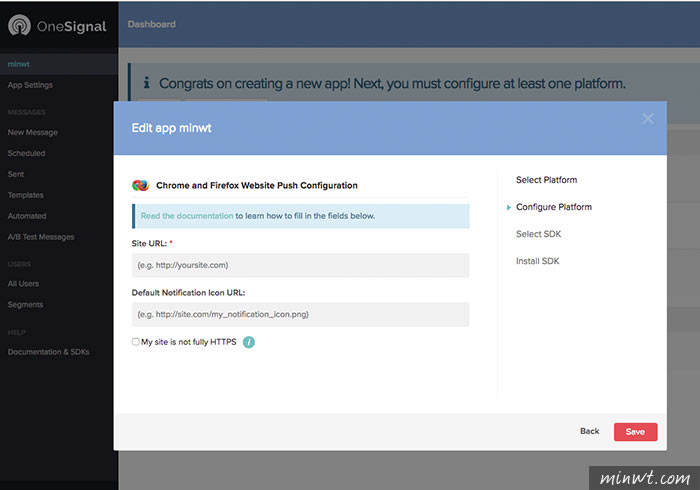Click the Default Notification Icon URL field
This screenshot has width=700, height=490.
(x=300, y=314)
